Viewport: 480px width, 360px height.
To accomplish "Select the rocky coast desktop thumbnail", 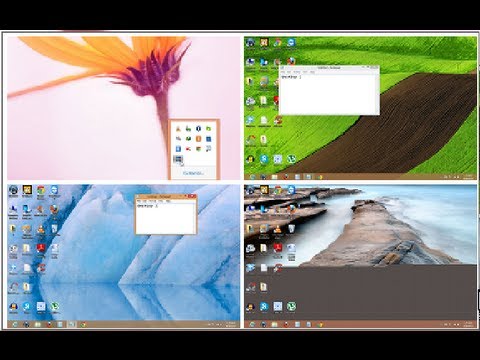I will pyautogui.click(x=360, y=256).
